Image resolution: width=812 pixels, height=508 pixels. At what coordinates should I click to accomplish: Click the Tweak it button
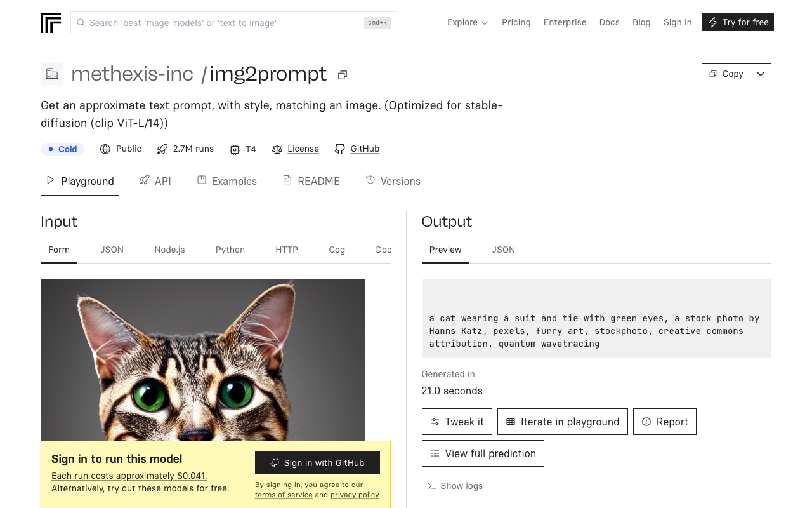(x=457, y=422)
